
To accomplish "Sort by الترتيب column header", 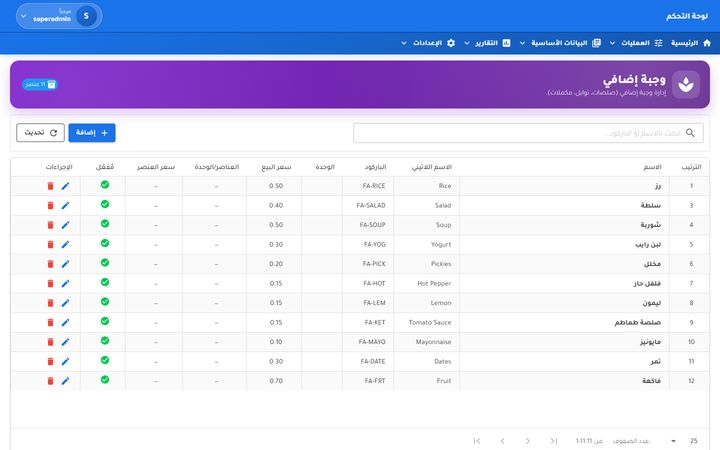I will [x=691, y=167].
